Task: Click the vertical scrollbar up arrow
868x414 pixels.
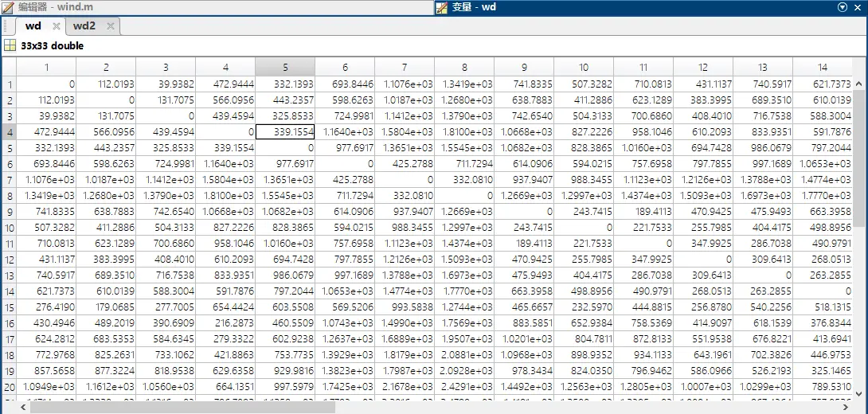Action: pos(858,84)
